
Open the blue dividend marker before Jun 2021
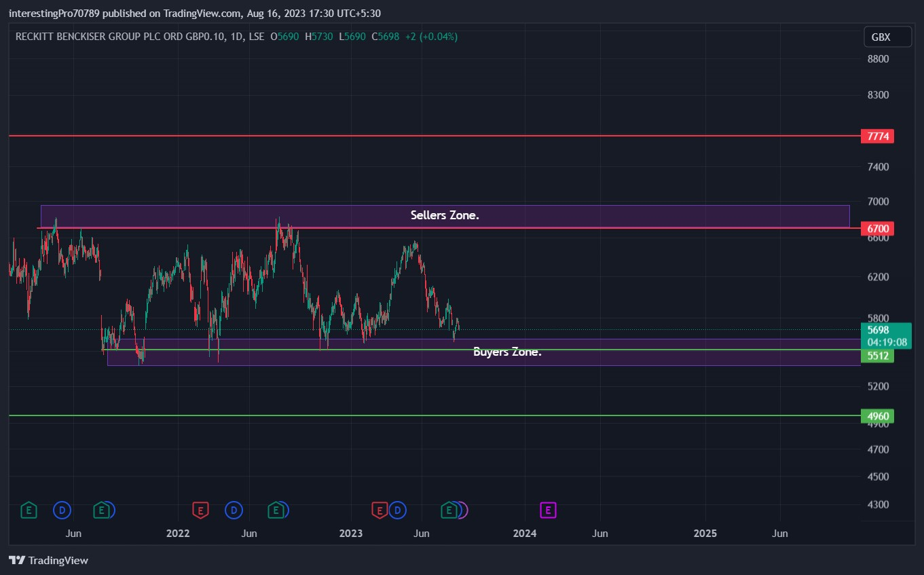(62, 509)
